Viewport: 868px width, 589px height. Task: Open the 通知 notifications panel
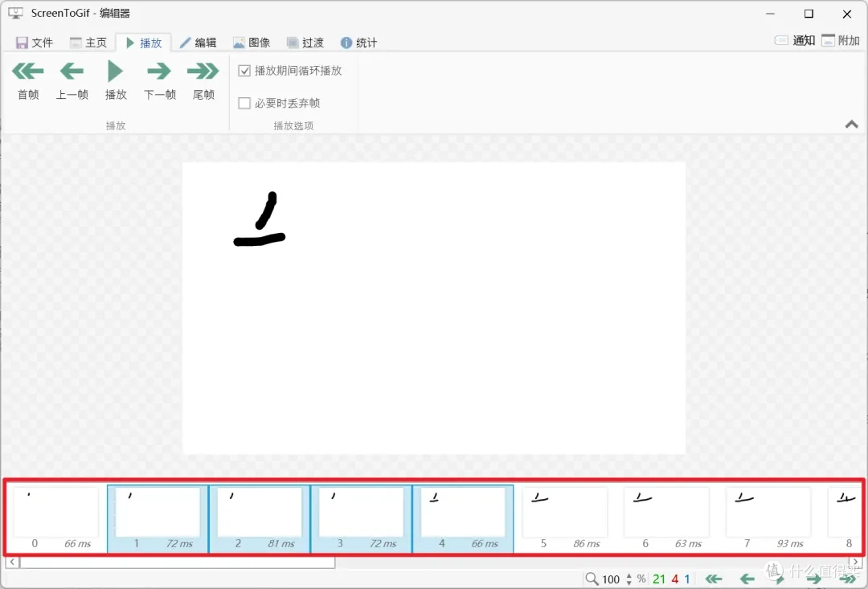794,40
